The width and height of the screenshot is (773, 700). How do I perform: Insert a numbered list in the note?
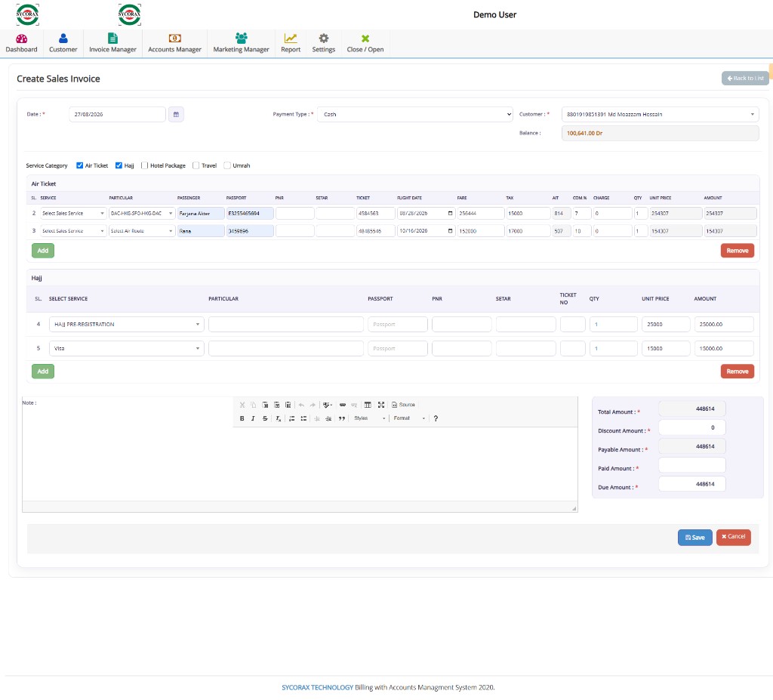[x=292, y=418]
